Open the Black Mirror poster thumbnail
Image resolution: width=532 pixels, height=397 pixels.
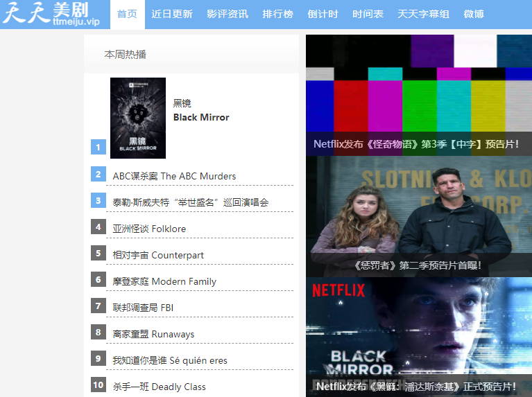tap(138, 118)
